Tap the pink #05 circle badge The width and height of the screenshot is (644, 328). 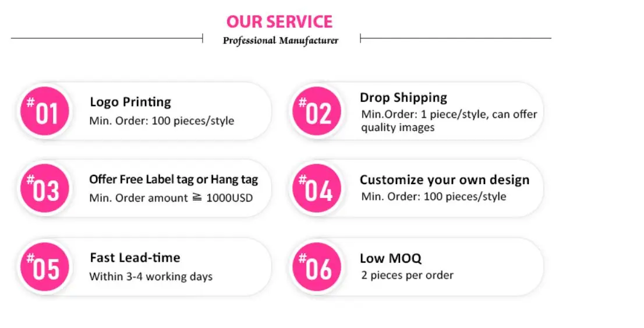(x=45, y=267)
